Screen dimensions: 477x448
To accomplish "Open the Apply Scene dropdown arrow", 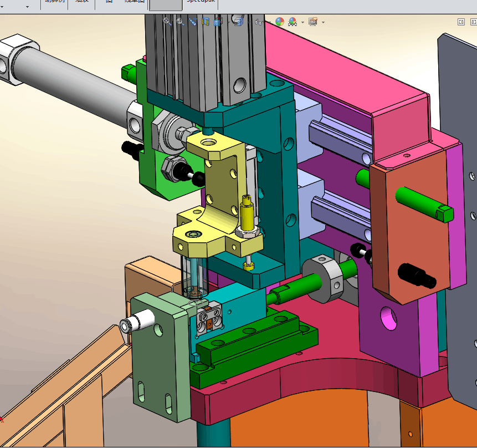I will point(302,22).
